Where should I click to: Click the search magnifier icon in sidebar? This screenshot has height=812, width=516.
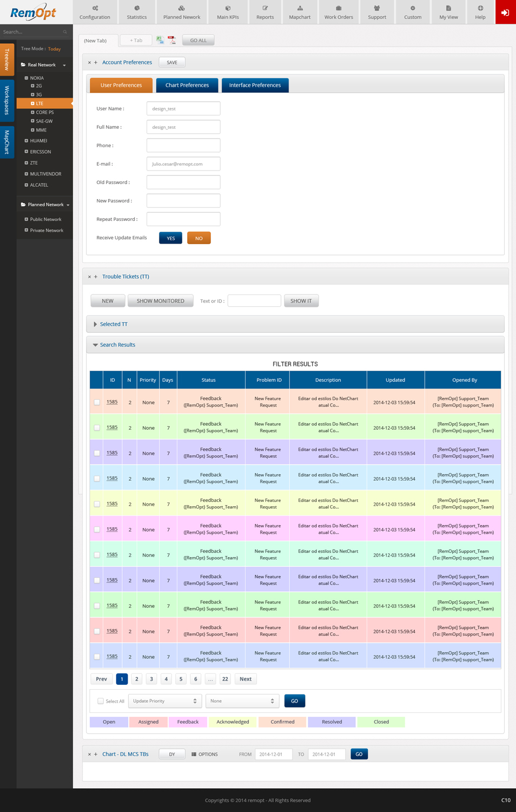pos(65,32)
